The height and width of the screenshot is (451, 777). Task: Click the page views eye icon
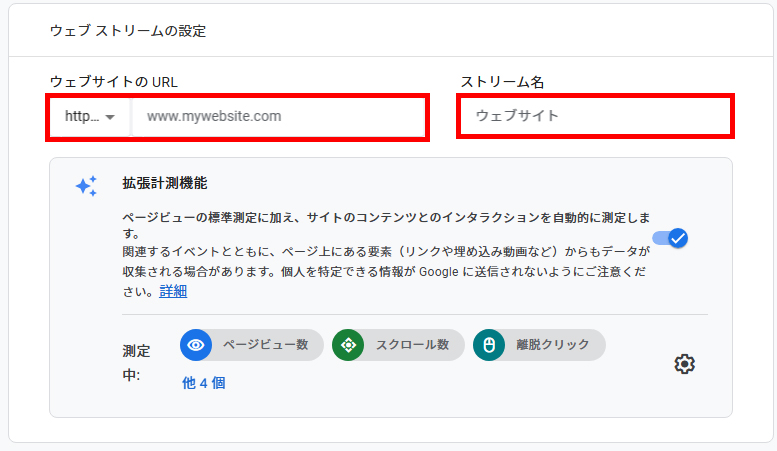196,345
